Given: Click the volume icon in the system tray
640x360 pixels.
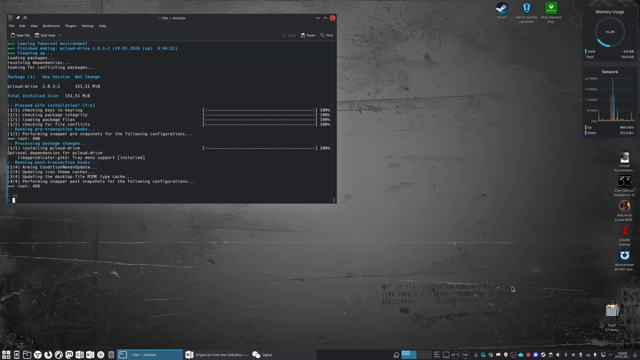Looking at the screenshot, I should click(x=558, y=355).
